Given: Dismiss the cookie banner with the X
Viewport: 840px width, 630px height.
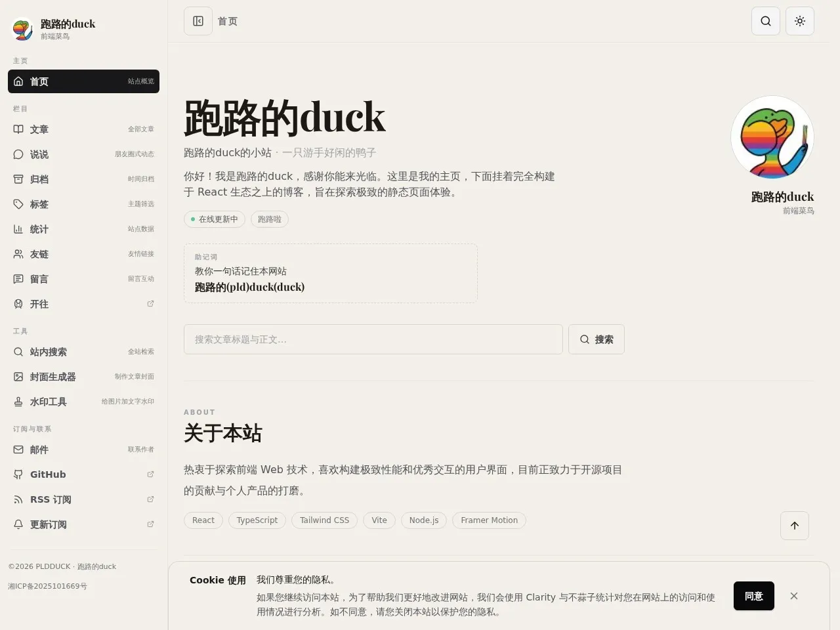Looking at the screenshot, I should pos(794,596).
